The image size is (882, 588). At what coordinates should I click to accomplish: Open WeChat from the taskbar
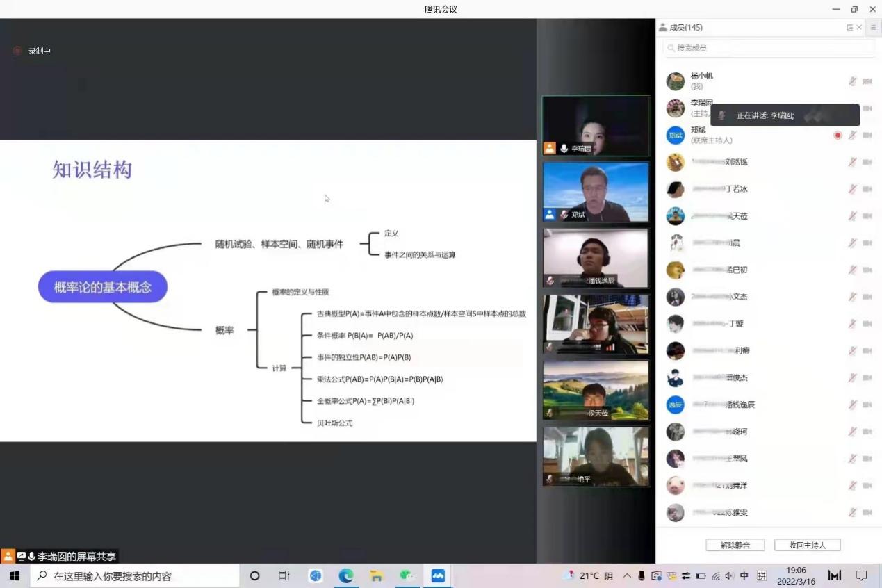coord(407,575)
